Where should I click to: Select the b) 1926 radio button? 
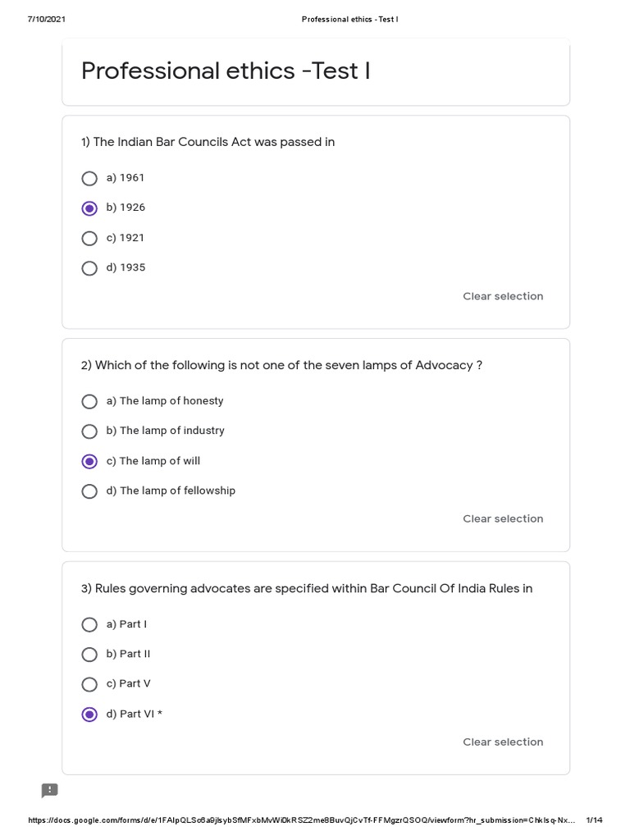pos(90,208)
